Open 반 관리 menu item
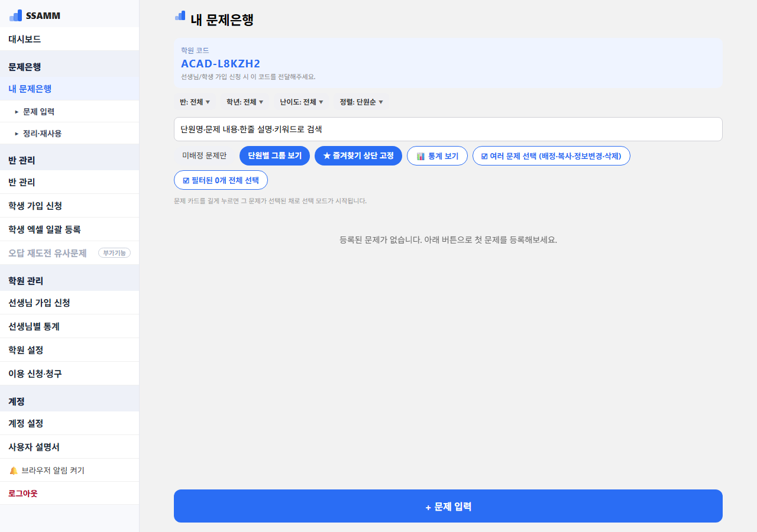The height and width of the screenshot is (532, 757). tap(69, 182)
